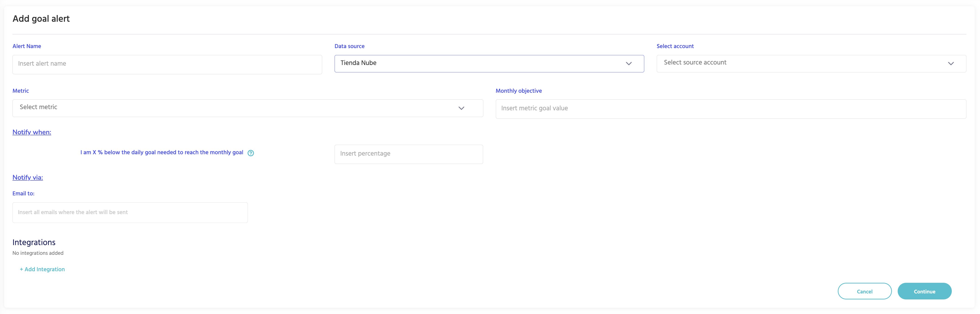
Task: Click the Notify when: heading
Action: 32,132
